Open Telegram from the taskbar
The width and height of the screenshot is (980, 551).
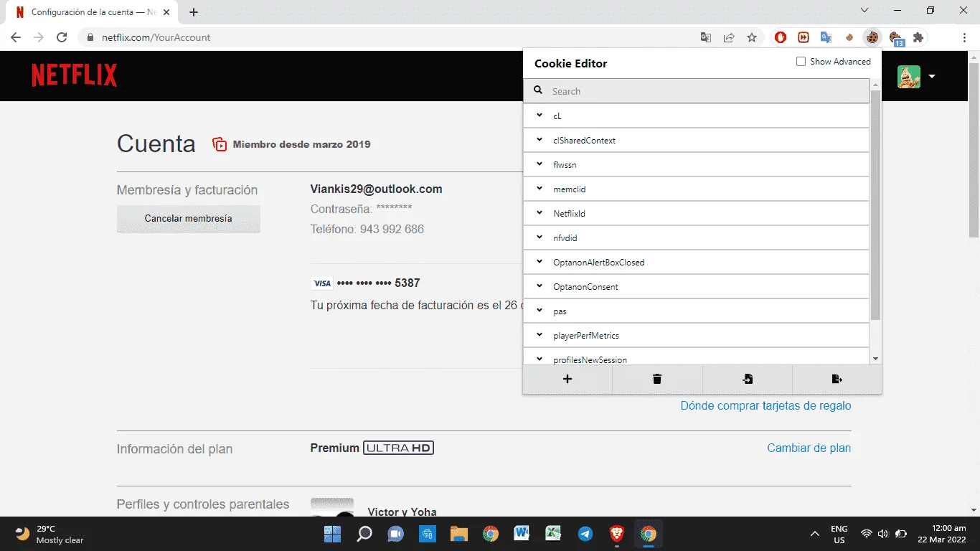[x=585, y=534]
